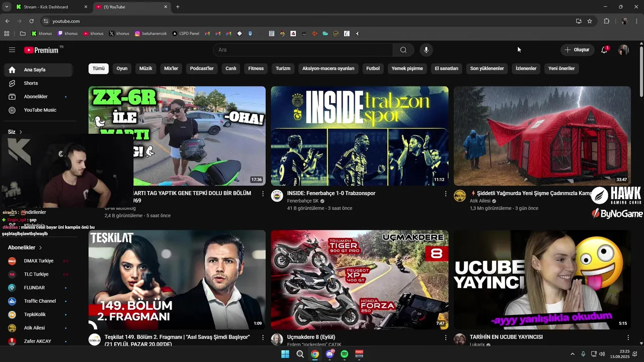Open the Twitch khonus bookmark
This screenshot has width=644, height=362.
click(67, 34)
